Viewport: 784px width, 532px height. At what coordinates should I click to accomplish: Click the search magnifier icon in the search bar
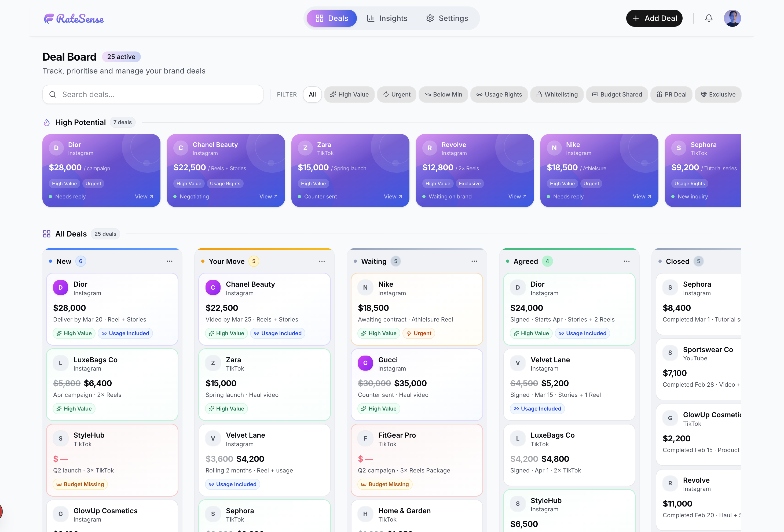click(x=53, y=94)
